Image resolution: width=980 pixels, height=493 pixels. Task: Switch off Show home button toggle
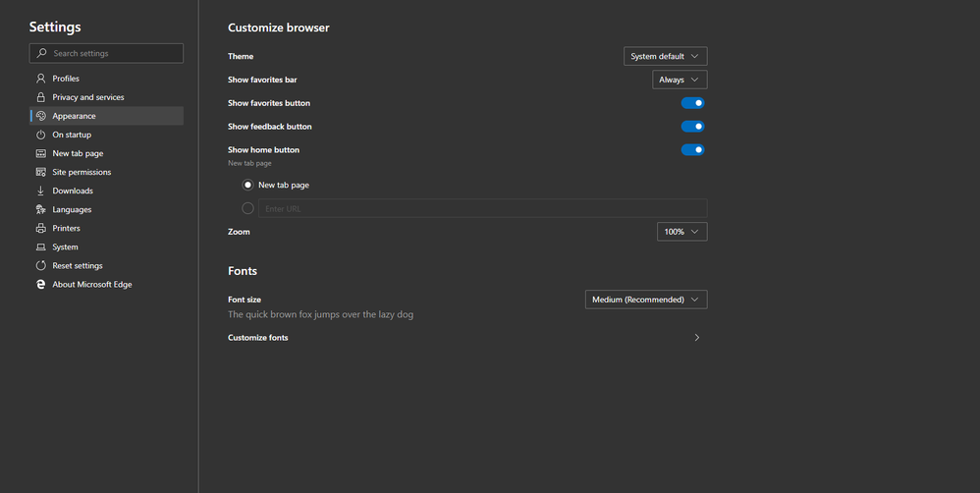(x=692, y=150)
